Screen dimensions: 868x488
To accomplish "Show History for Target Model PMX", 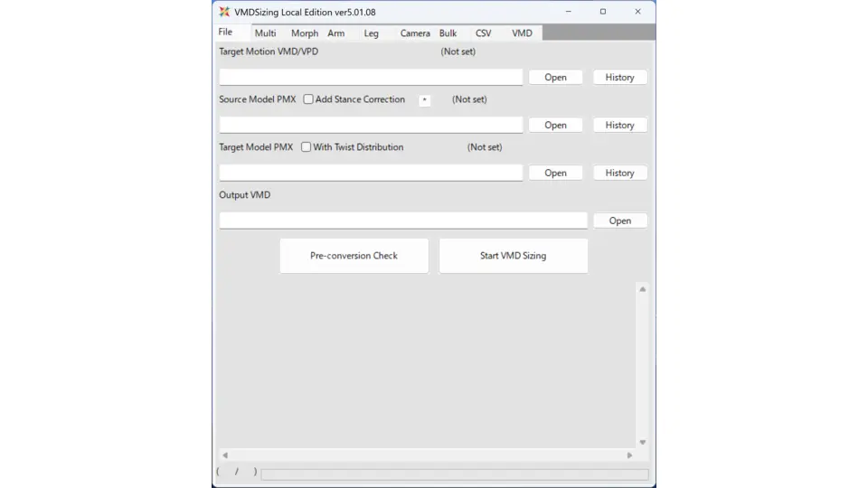I will click(619, 173).
